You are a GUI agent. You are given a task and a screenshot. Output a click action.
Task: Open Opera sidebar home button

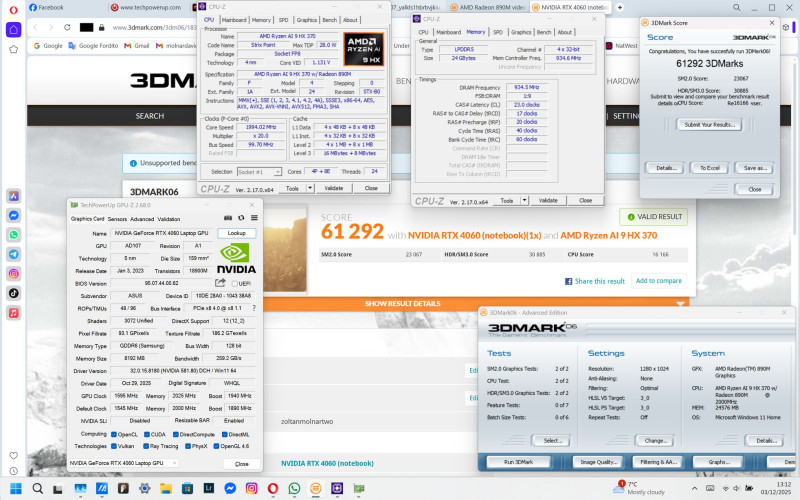click(x=14, y=30)
